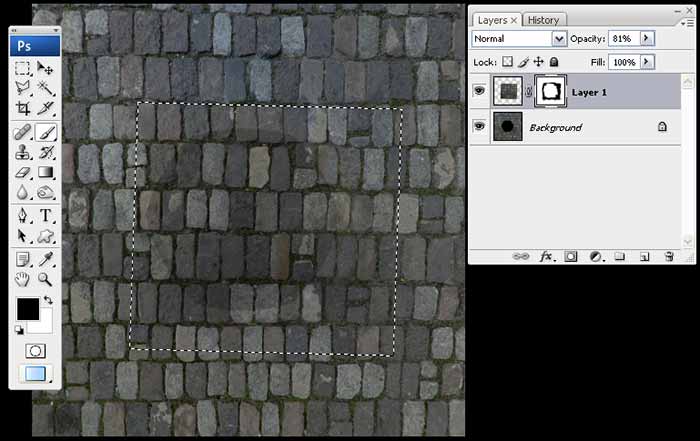The width and height of the screenshot is (700, 441).
Task: Click Link layers button
Action: tap(520, 256)
